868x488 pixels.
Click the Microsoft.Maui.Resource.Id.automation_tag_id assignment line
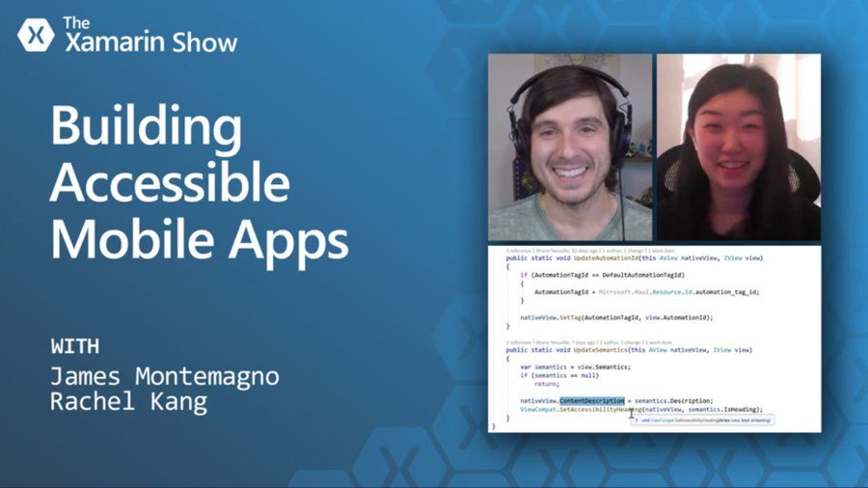[646, 292]
